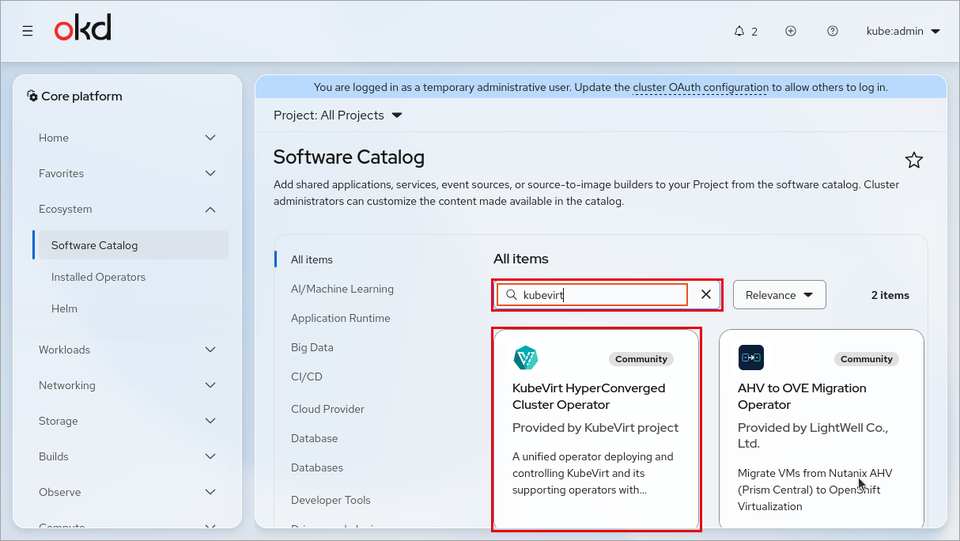Clear the kubevirt search text
This screenshot has width=960, height=541.
706,294
